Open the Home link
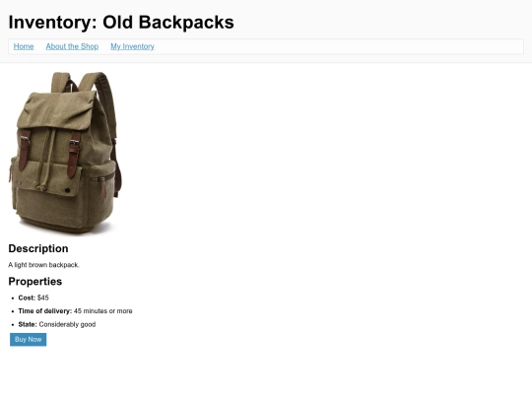This screenshot has width=532, height=399. coord(24,46)
